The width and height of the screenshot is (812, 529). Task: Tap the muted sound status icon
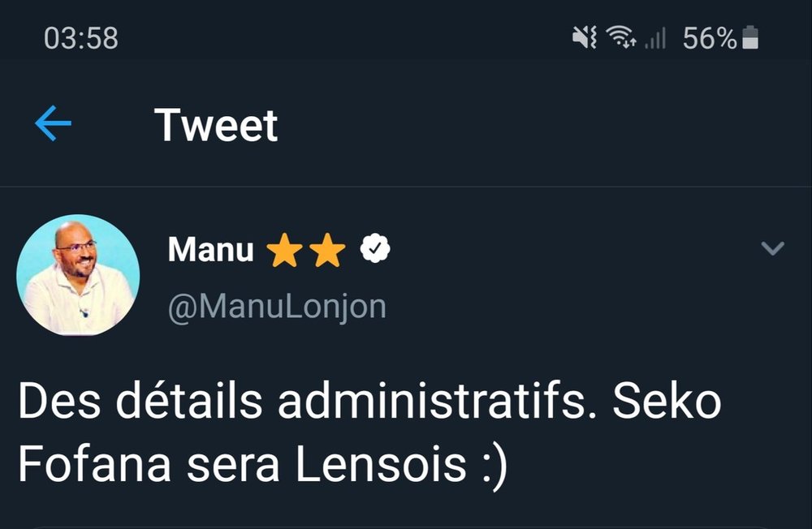[x=584, y=38]
